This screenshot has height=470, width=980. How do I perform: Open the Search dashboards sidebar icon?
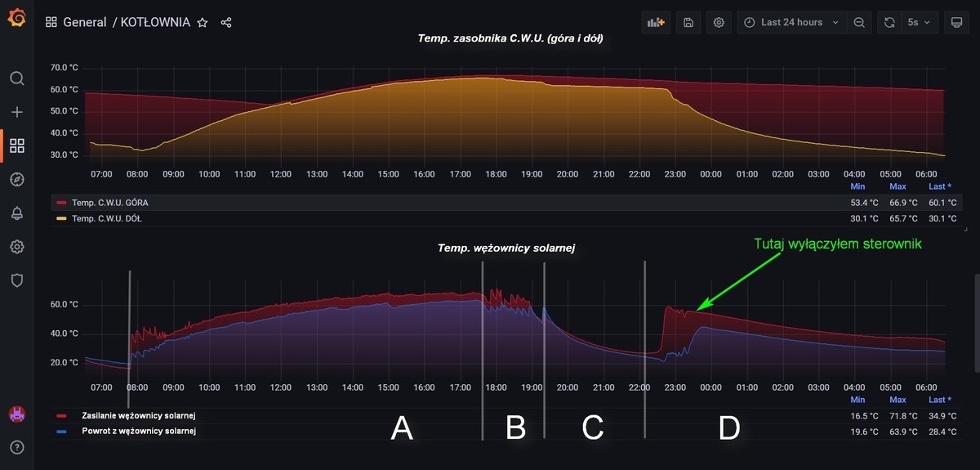[x=17, y=78]
